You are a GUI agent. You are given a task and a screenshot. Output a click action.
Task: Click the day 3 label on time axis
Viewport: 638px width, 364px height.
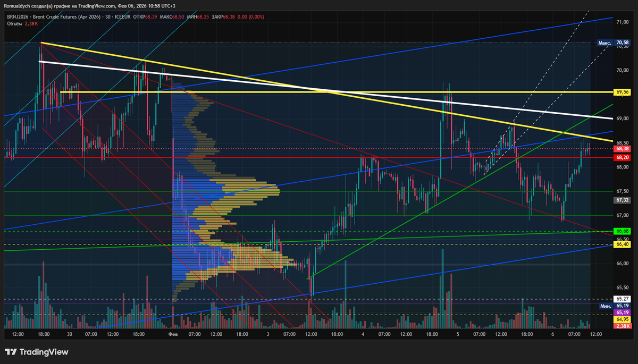coord(268,335)
